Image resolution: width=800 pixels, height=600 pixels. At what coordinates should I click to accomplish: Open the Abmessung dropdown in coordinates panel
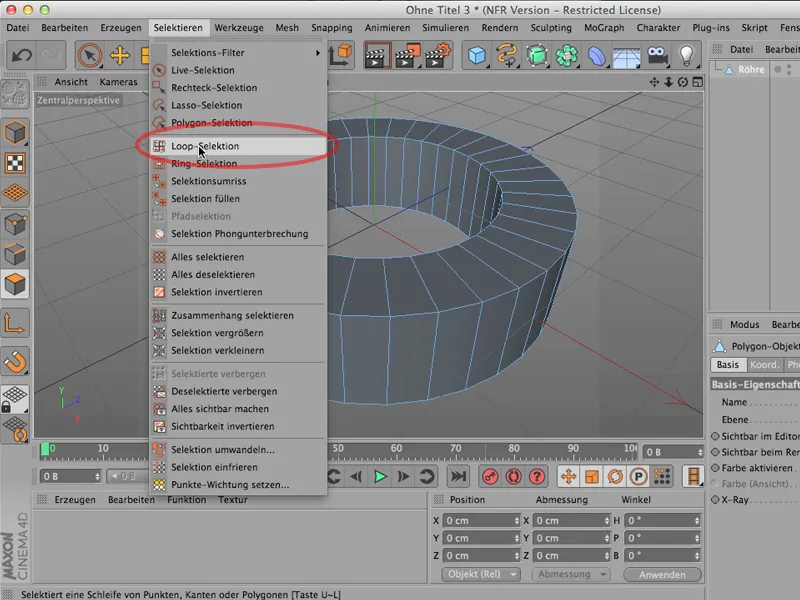tap(570, 575)
